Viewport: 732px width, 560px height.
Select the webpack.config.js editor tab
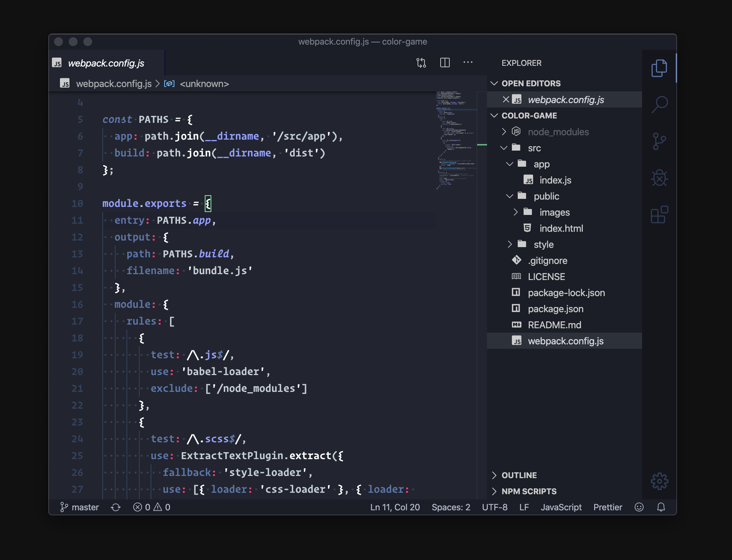point(106,63)
